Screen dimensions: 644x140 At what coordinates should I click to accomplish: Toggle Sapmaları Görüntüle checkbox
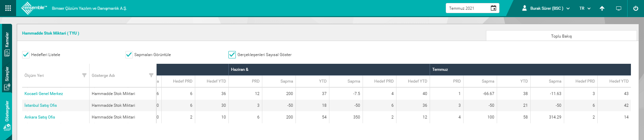tap(129, 54)
